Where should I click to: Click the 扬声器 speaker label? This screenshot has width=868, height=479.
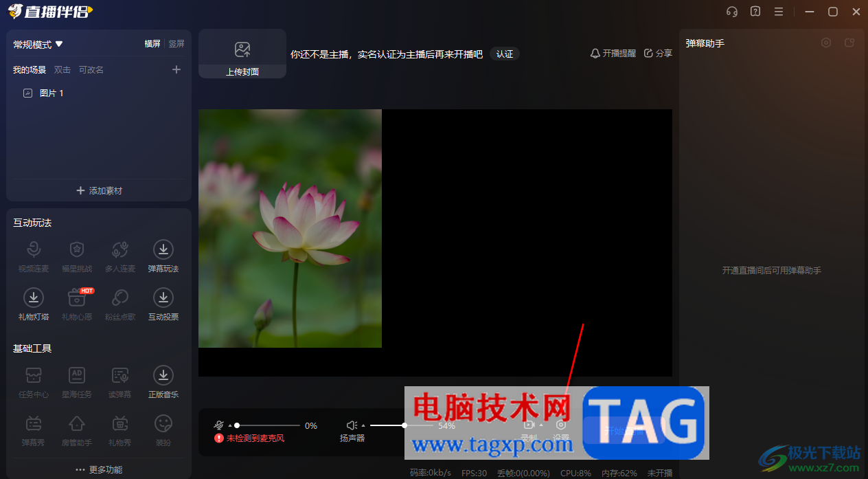[x=352, y=438]
